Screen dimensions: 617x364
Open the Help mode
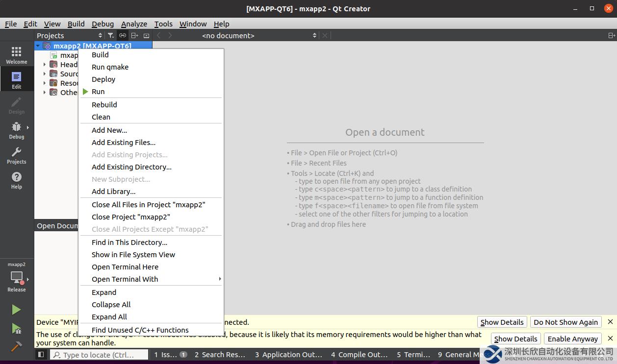[x=17, y=180]
